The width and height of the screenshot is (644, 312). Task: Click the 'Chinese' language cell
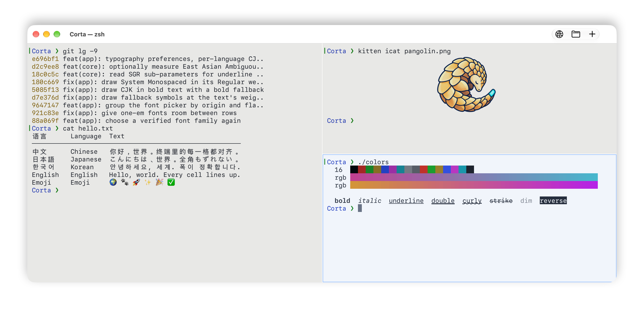coord(84,152)
